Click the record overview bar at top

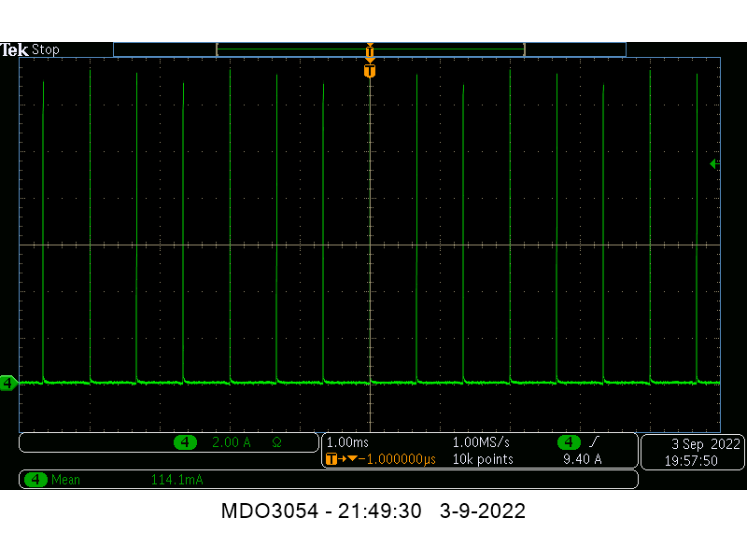370,49
